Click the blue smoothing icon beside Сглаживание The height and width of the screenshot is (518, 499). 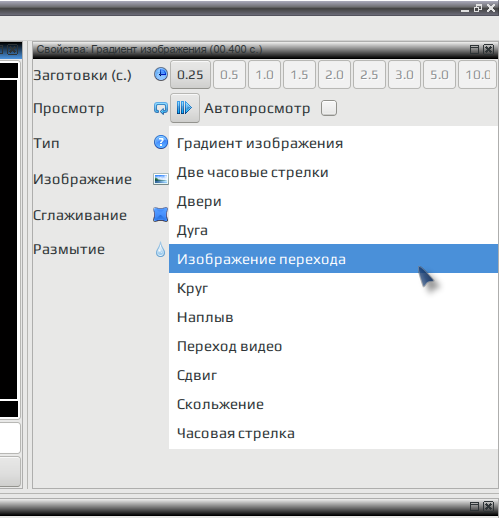click(x=160, y=214)
